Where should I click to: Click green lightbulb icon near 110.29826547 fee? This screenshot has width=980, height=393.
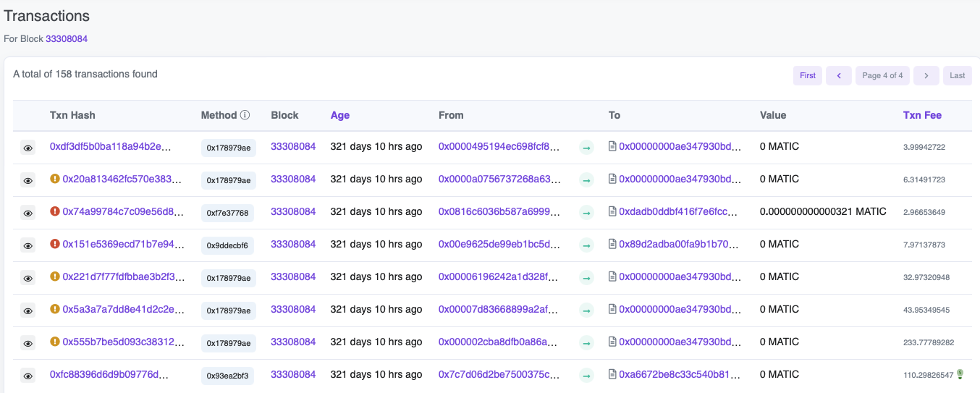click(x=960, y=373)
